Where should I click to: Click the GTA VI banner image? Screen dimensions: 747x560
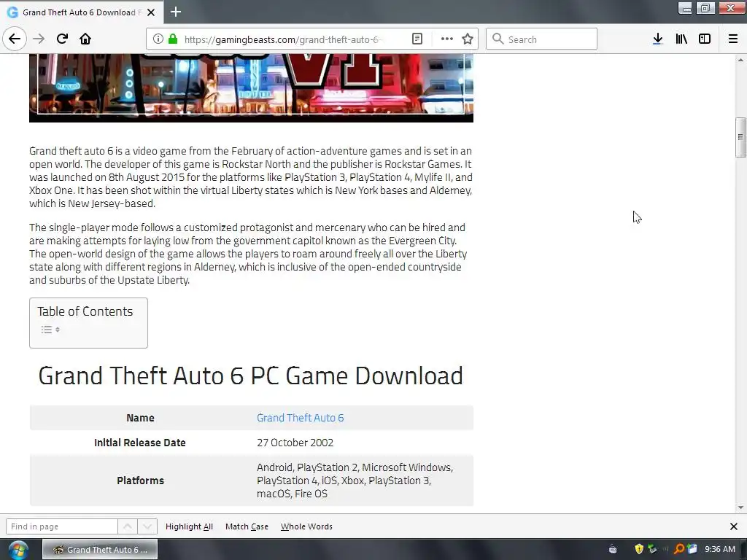click(251, 87)
